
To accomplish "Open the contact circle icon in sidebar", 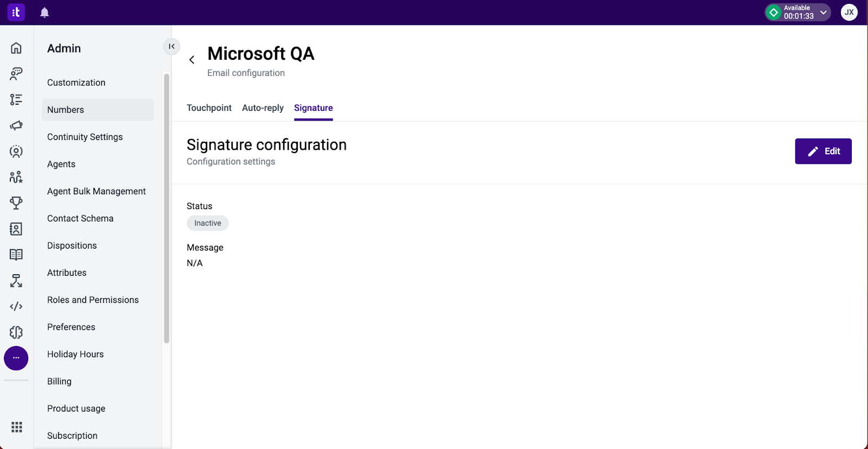I will pyautogui.click(x=16, y=151).
